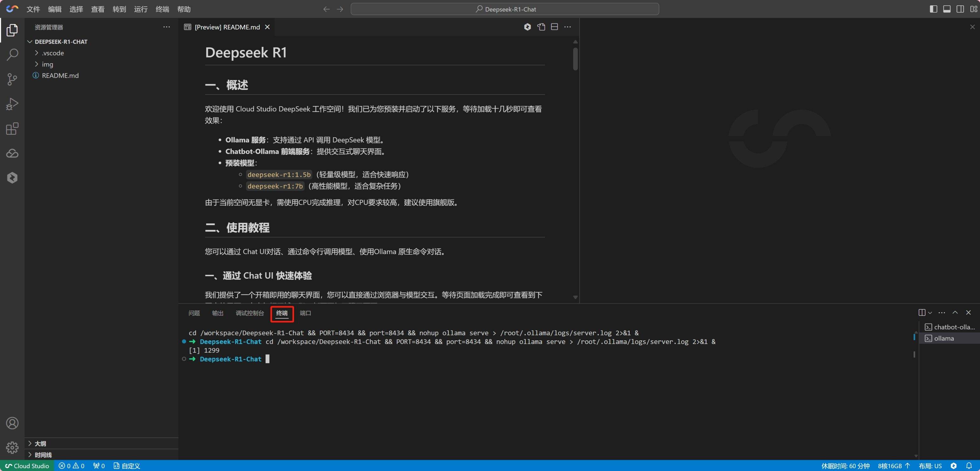The height and width of the screenshot is (471, 980).
Task: Click the 自定义 status bar item
Action: click(127, 466)
